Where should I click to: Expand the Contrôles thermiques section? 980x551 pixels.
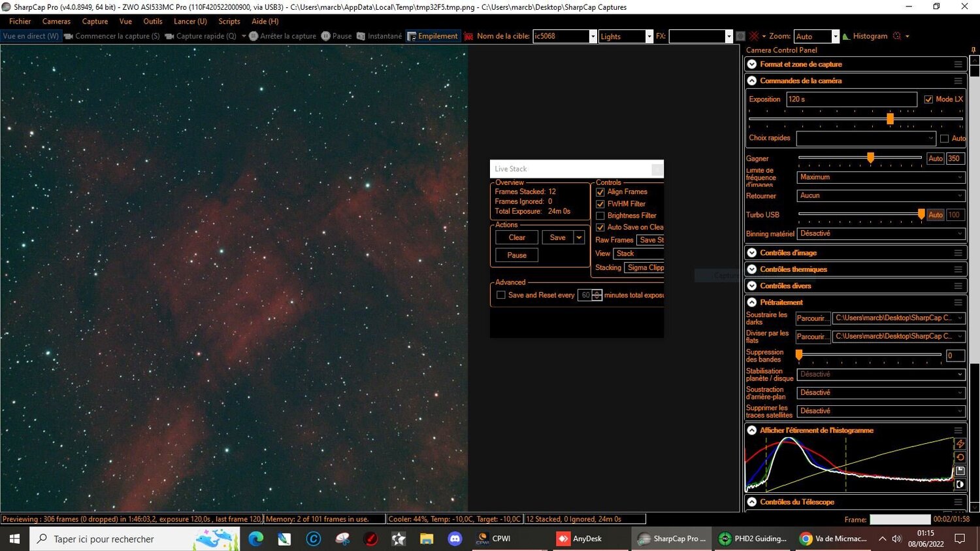(x=752, y=269)
